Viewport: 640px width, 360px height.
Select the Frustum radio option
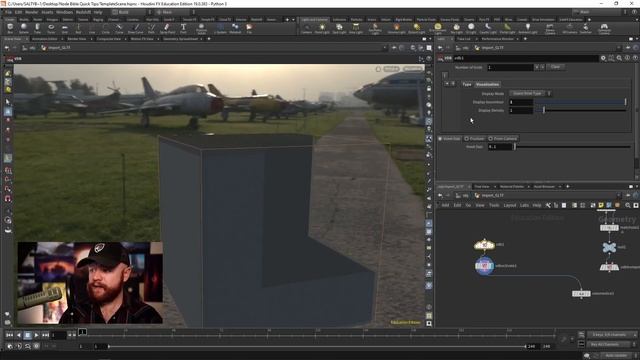click(474, 139)
